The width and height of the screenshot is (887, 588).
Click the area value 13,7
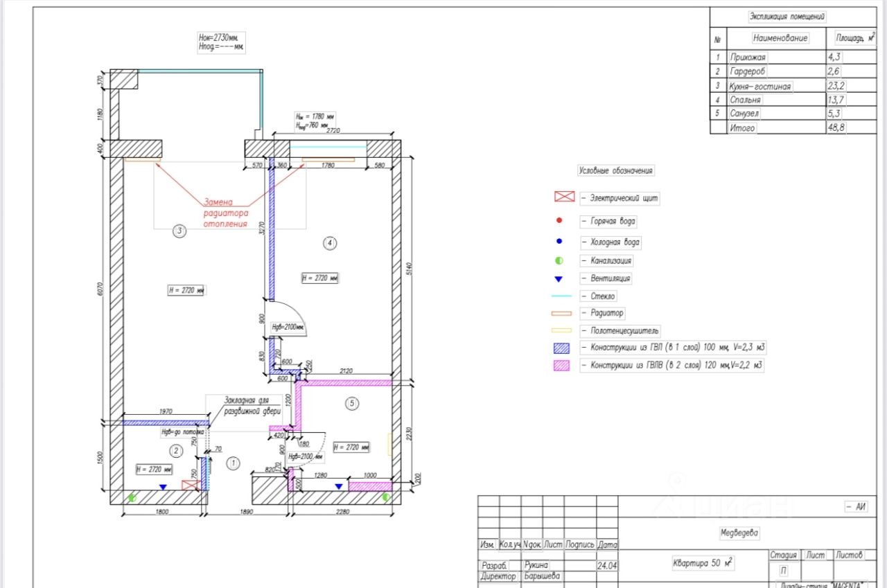[837, 100]
